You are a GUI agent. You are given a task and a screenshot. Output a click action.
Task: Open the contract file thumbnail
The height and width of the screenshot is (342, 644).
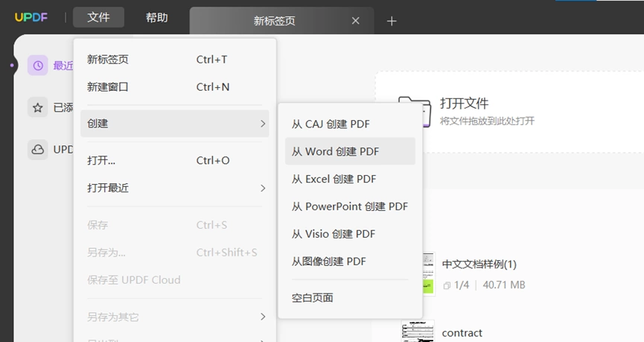coord(418,332)
